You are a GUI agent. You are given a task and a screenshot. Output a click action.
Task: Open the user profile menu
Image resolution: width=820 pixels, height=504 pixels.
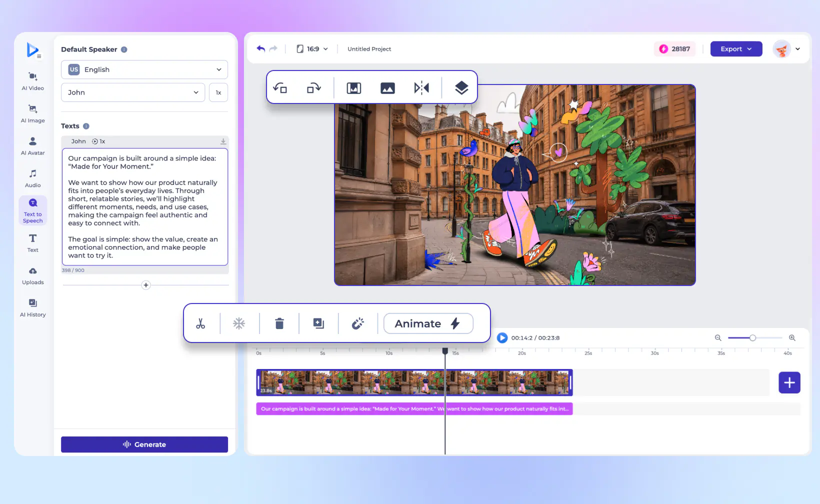786,49
